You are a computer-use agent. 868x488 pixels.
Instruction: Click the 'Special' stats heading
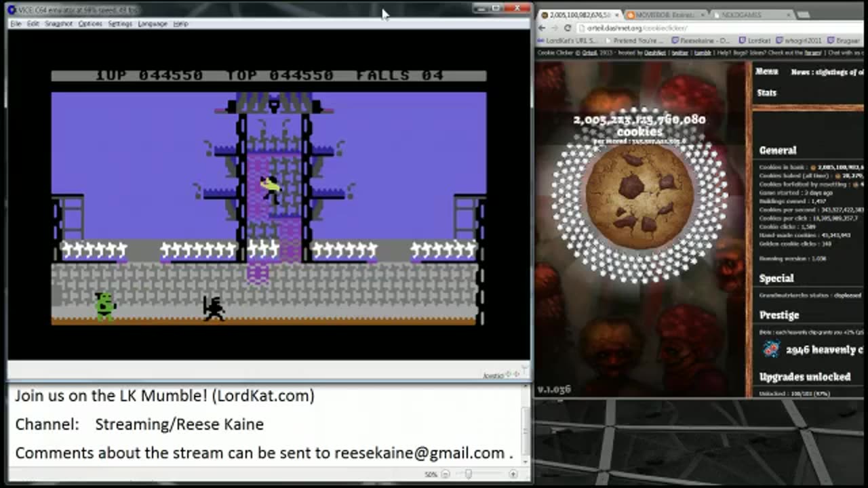tap(776, 279)
